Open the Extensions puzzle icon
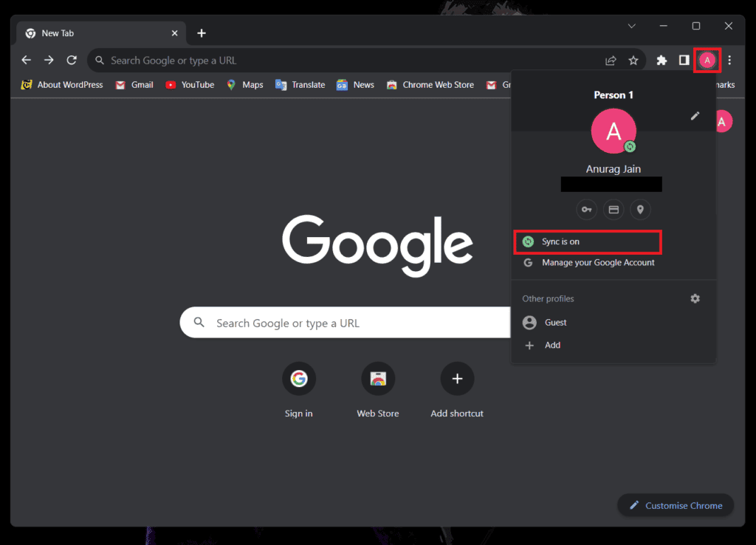The width and height of the screenshot is (756, 545). [x=661, y=60]
